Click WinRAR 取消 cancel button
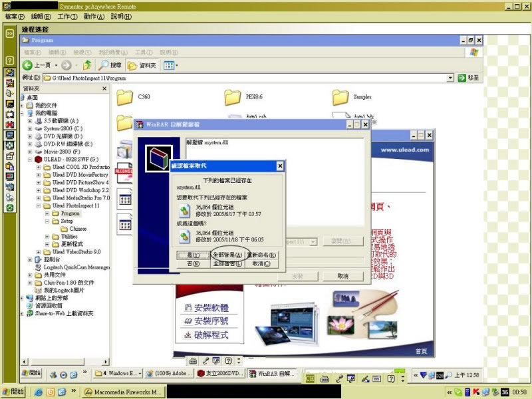The height and width of the screenshot is (399, 532). 343,276
